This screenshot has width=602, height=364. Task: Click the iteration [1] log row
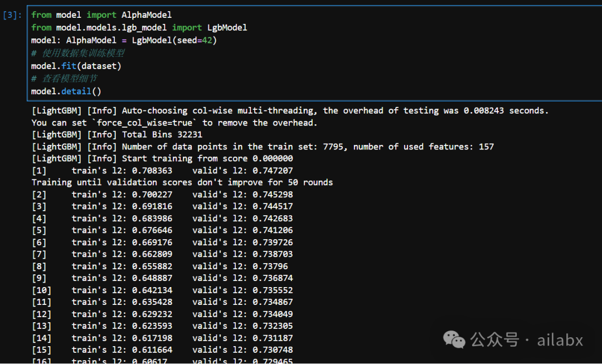(162, 171)
